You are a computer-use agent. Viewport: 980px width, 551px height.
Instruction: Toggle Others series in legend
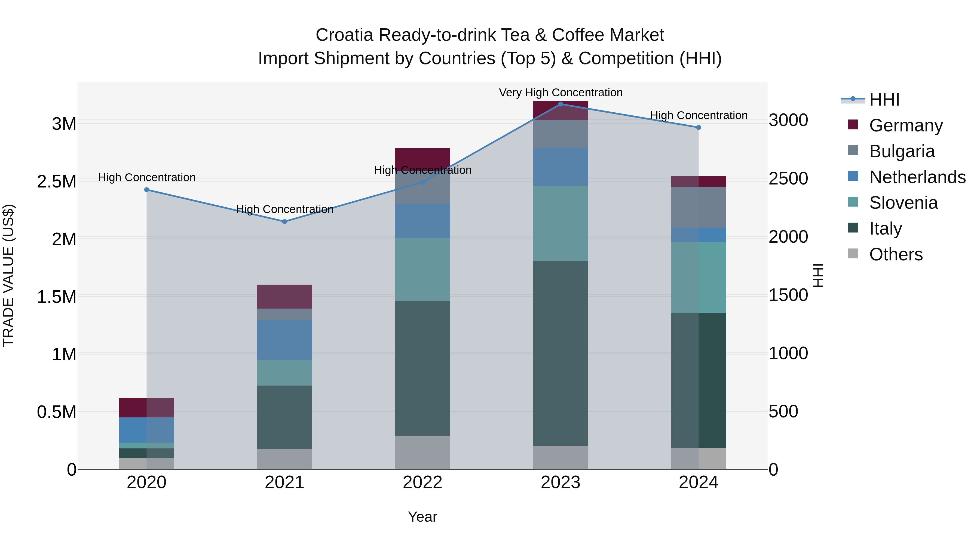(x=885, y=254)
